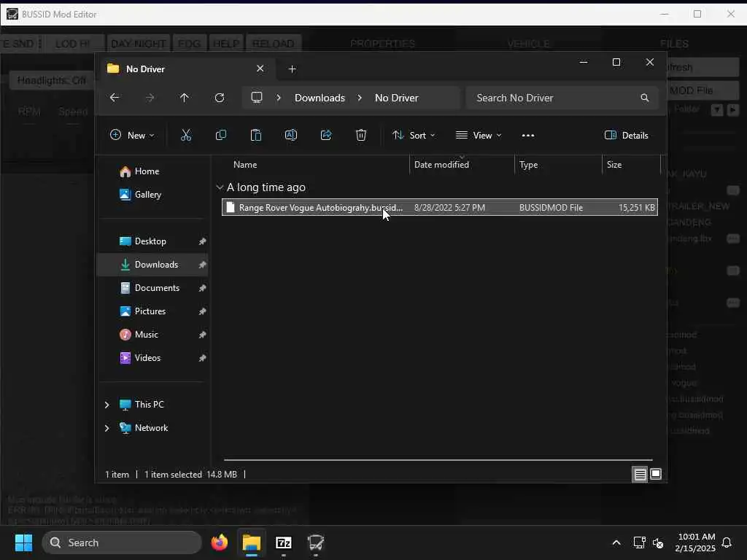Click the No Driver tab
This screenshot has width=747, height=560.
(x=186, y=69)
